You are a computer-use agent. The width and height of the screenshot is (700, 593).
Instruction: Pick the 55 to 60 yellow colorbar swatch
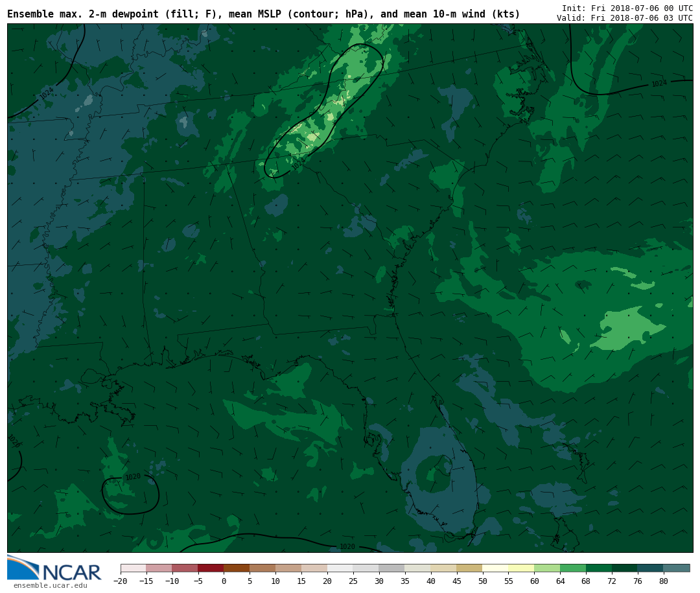[521, 568]
